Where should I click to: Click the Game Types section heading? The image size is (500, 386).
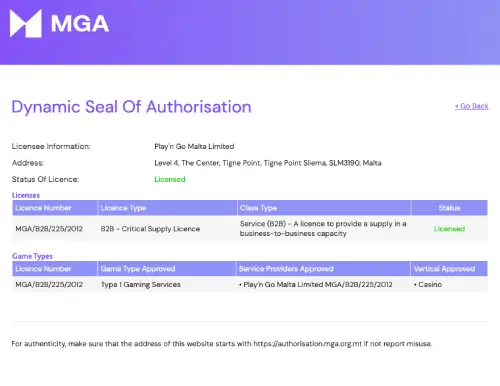click(x=32, y=256)
